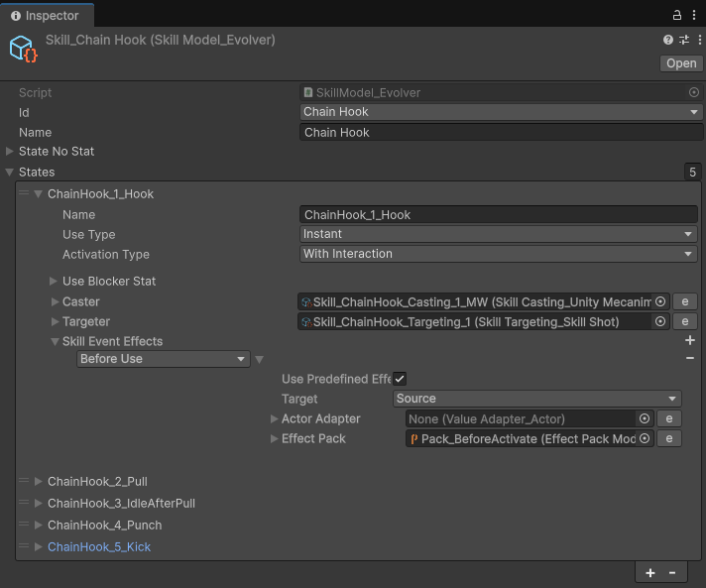This screenshot has height=588, width=706.
Task: Expand the Effect Pack foldout
Action: (x=274, y=438)
